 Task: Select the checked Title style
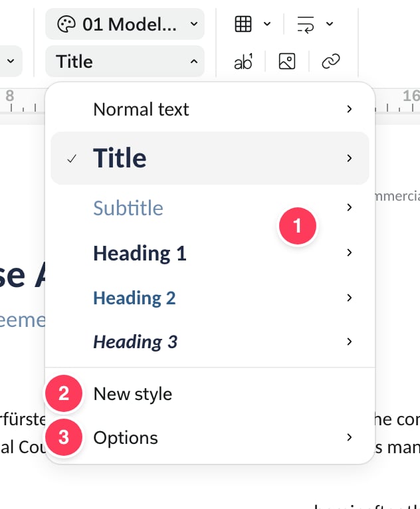click(x=210, y=158)
